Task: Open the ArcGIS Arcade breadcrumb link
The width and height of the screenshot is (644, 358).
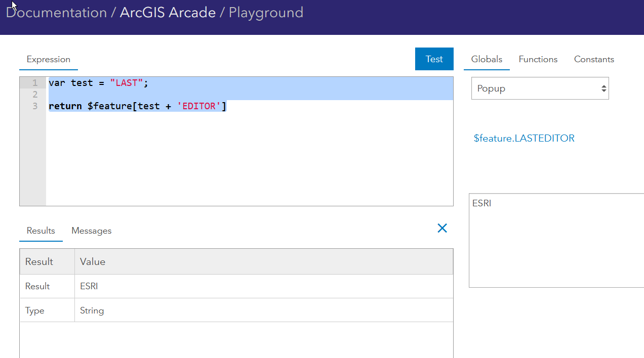Action: pos(168,13)
